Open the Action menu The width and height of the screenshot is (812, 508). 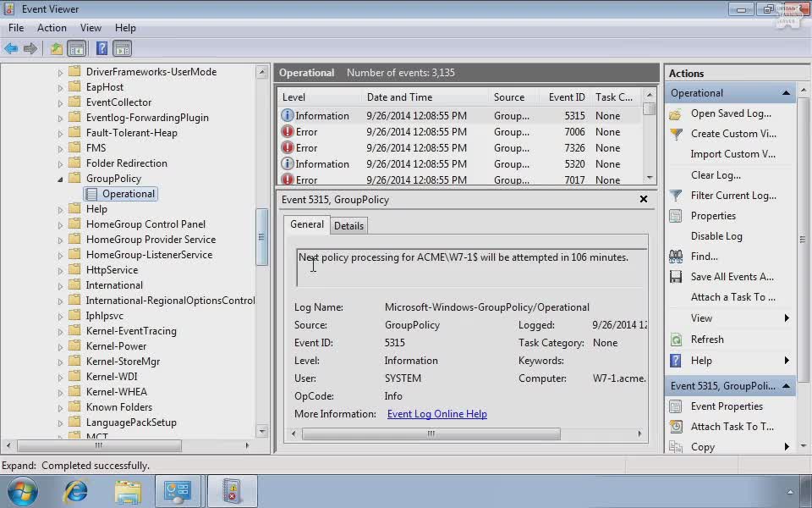pyautogui.click(x=52, y=28)
